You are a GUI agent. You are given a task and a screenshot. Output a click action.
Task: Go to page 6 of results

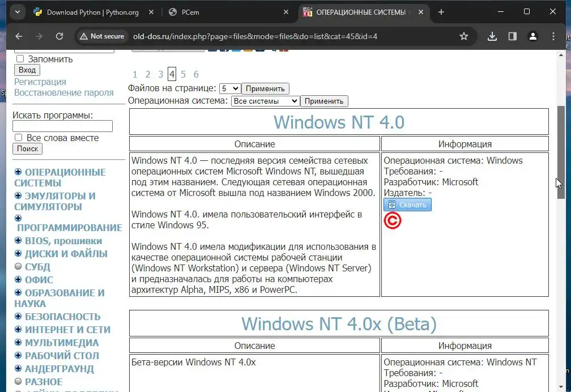click(x=196, y=74)
